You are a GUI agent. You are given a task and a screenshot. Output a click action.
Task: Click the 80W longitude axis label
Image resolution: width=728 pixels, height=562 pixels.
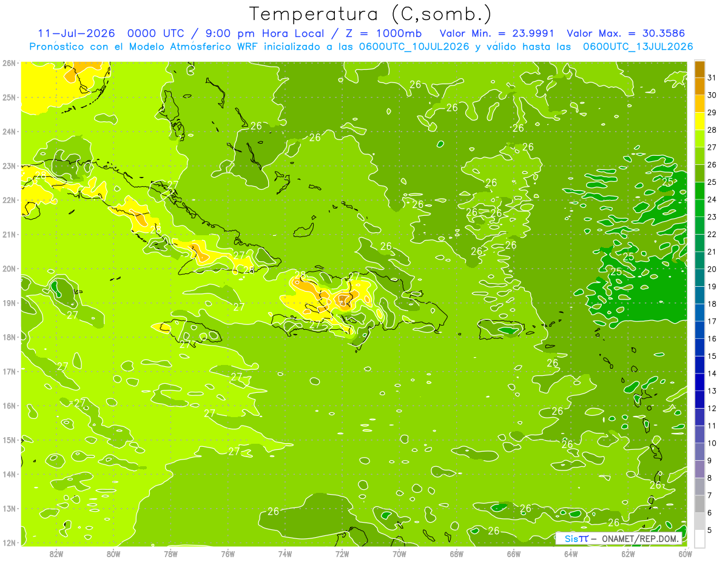[113, 554]
